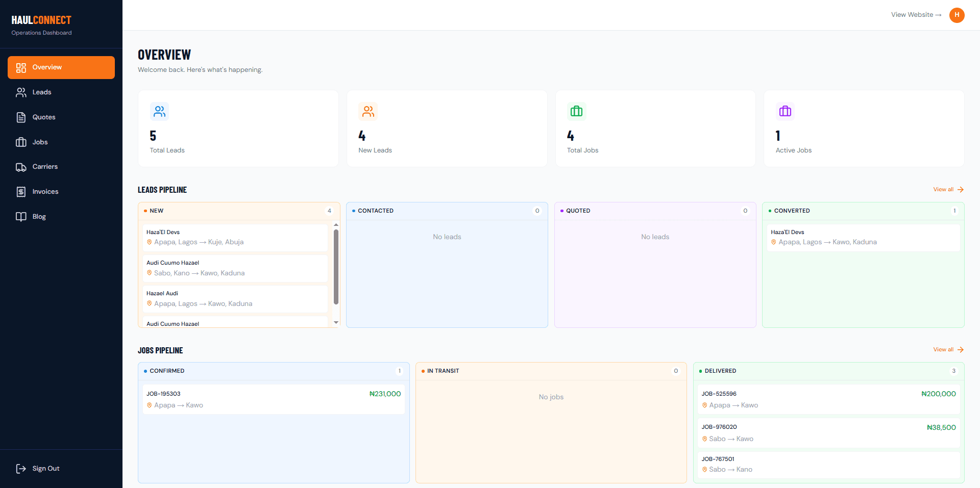Click the Invoices receipt icon in sidebar
This screenshot has width=980, height=488.
(21, 192)
